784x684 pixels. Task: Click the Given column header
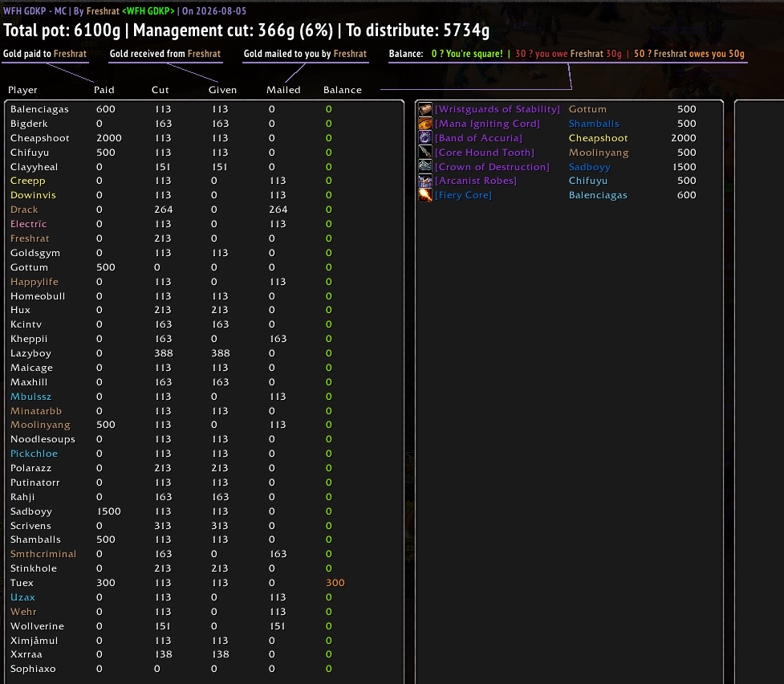(222, 90)
